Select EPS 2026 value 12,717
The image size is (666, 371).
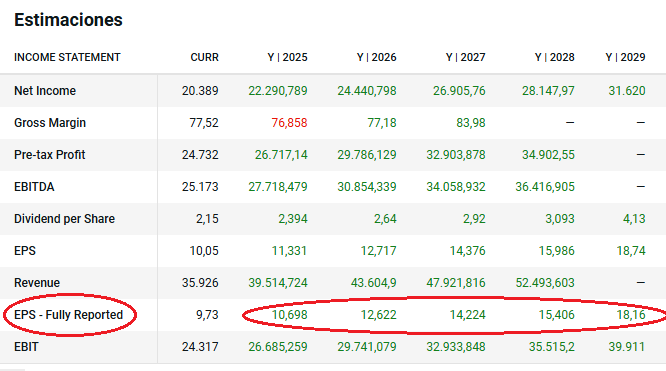click(x=378, y=251)
